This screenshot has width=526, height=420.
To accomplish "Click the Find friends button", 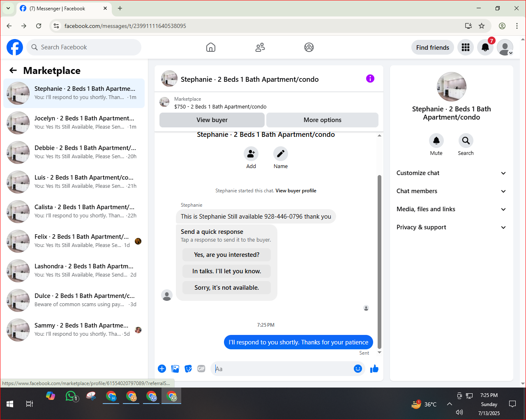I will coord(433,47).
